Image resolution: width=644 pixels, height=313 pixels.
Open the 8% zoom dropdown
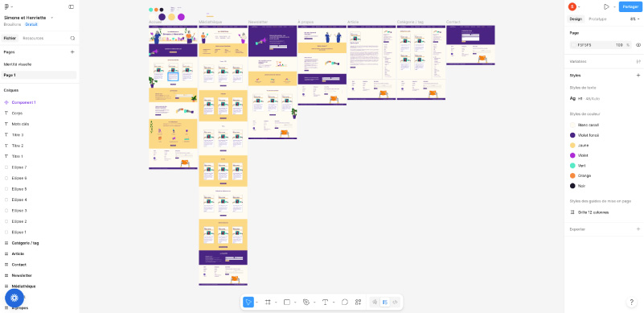point(634,19)
